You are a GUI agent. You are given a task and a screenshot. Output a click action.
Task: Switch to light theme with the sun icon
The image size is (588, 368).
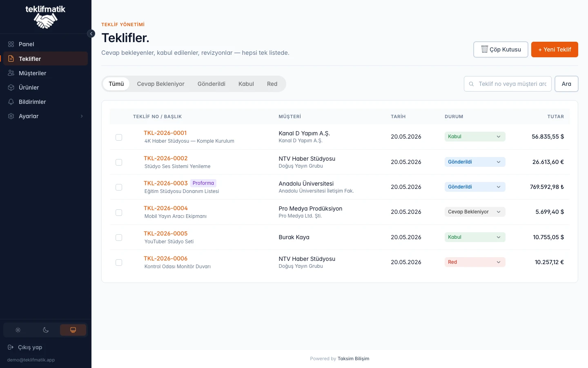[18, 330]
